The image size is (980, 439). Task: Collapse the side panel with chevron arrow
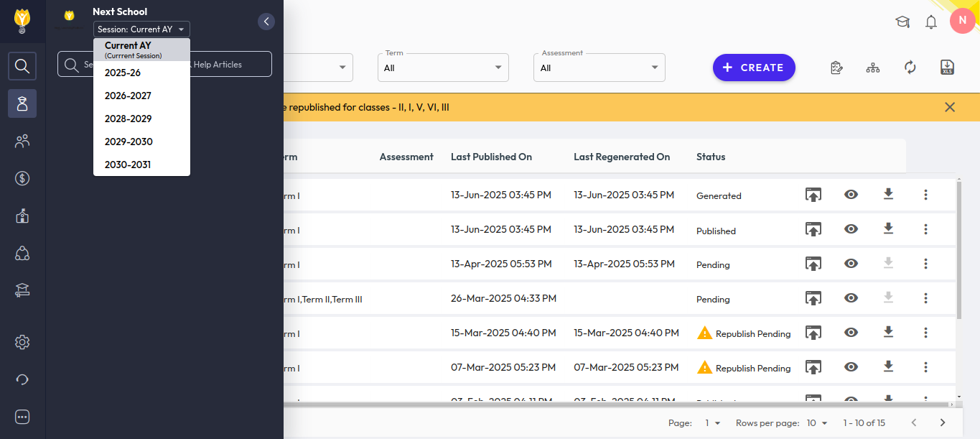pyautogui.click(x=266, y=22)
